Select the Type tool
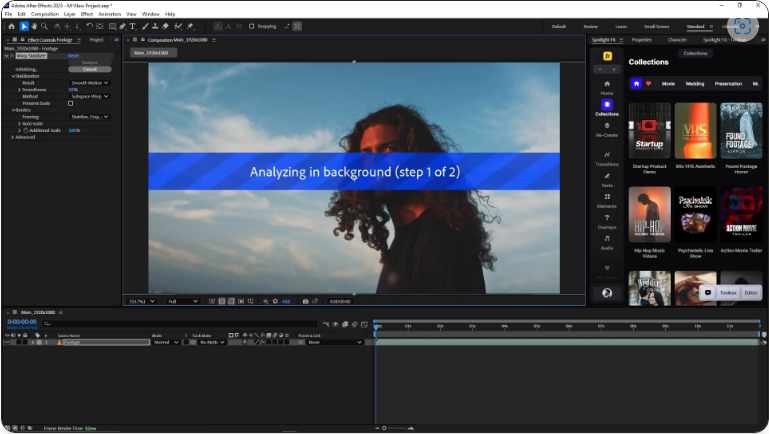Image resolution: width=769 pixels, height=434 pixels. coord(132,26)
